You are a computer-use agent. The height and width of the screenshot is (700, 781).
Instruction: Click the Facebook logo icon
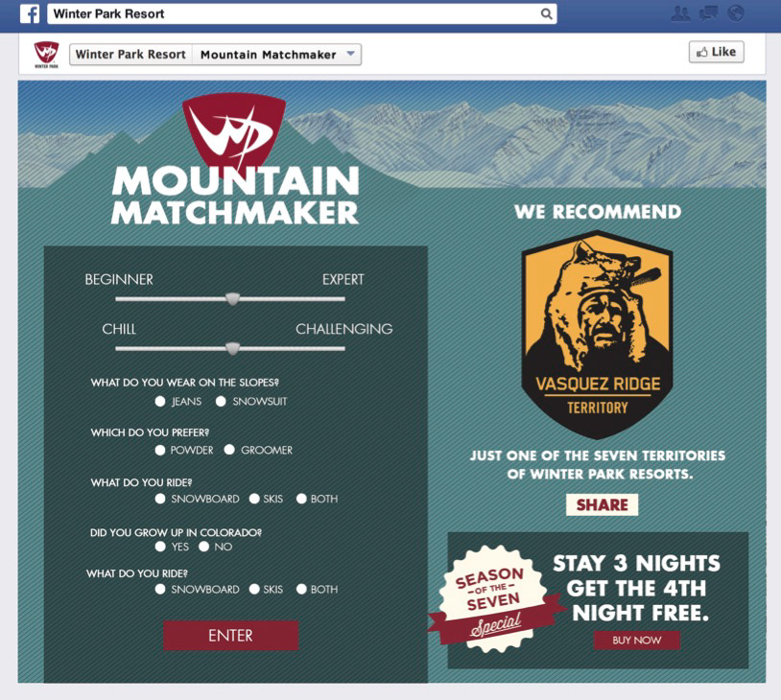click(30, 13)
